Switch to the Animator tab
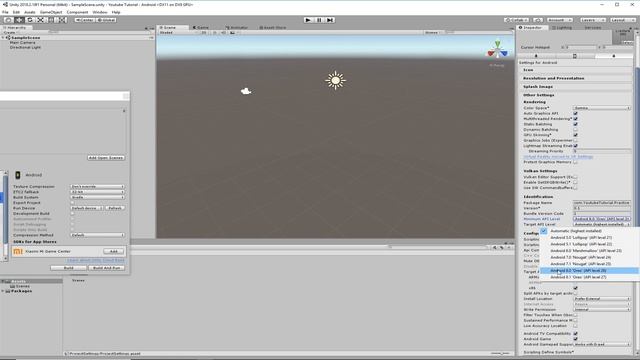Viewport: 640px width, 360px height. [237, 27]
